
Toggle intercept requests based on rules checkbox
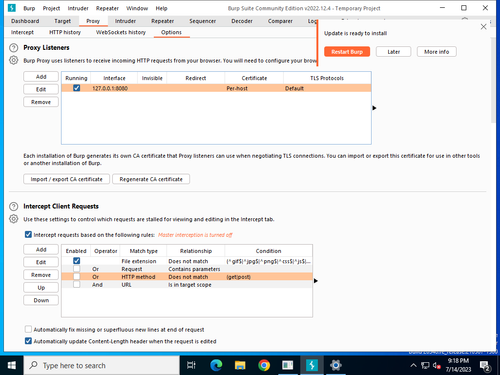point(28,235)
